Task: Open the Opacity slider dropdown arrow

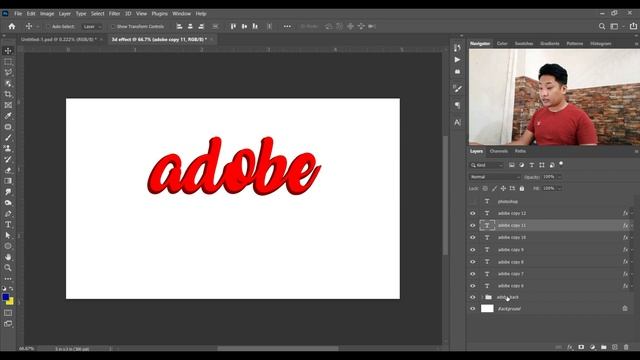Action: (x=560, y=177)
